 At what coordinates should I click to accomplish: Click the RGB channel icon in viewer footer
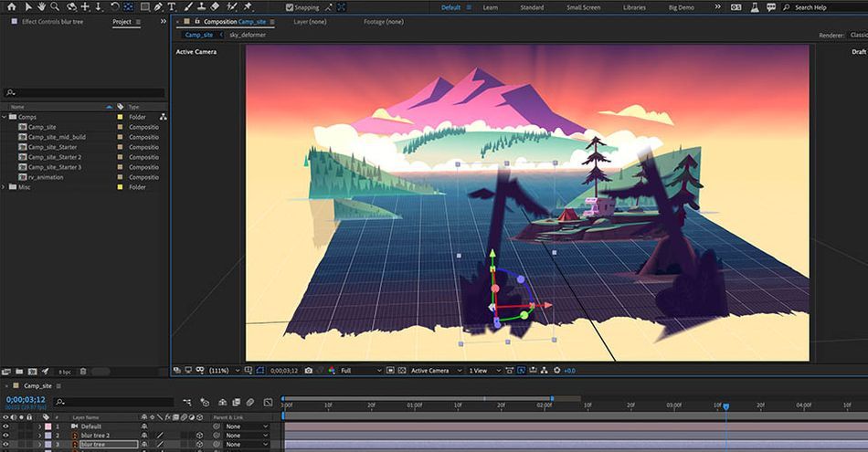tap(332, 371)
